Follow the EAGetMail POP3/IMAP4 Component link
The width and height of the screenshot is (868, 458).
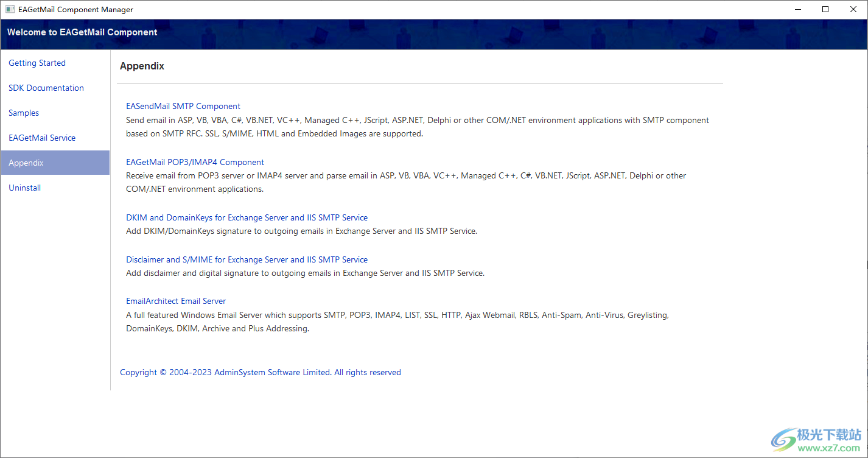(195, 162)
